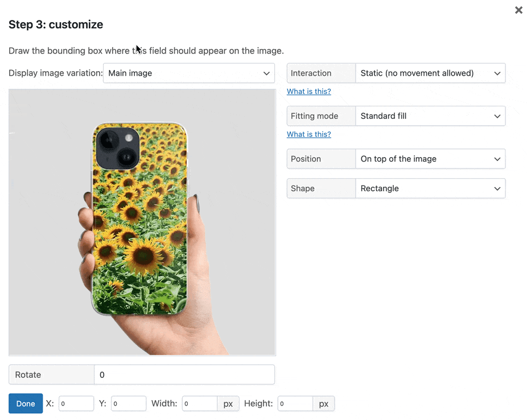Click the chevron arrow on Interaction dropdown

coord(497,73)
